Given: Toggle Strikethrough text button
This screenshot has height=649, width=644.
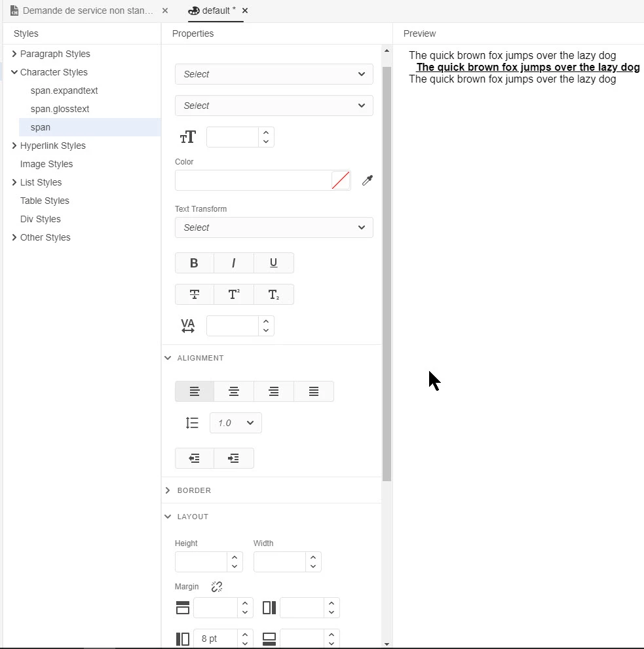Looking at the screenshot, I should click(194, 294).
